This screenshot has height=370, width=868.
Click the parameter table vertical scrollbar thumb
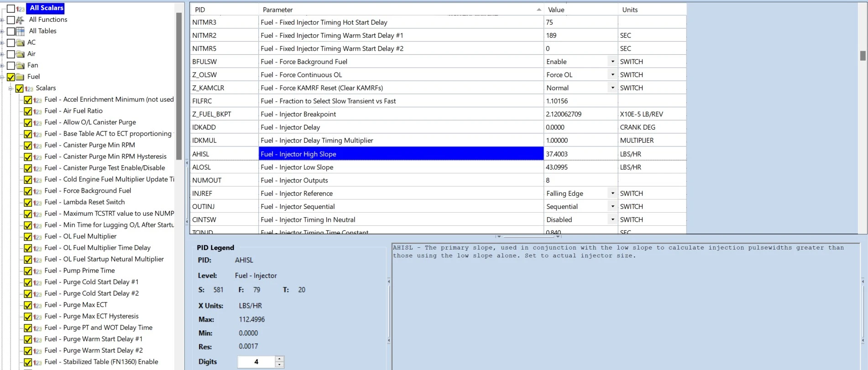863,55
